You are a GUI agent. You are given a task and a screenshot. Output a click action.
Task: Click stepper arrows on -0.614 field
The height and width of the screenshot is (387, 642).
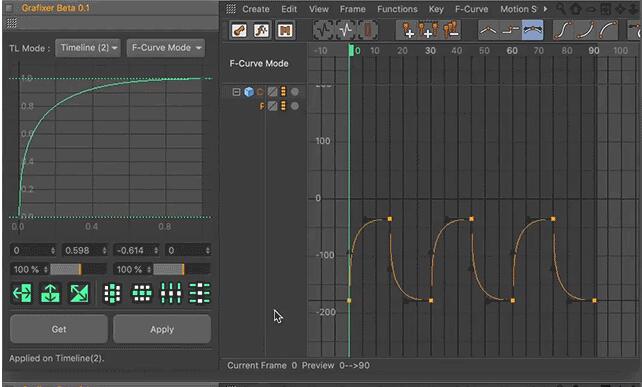coord(156,250)
